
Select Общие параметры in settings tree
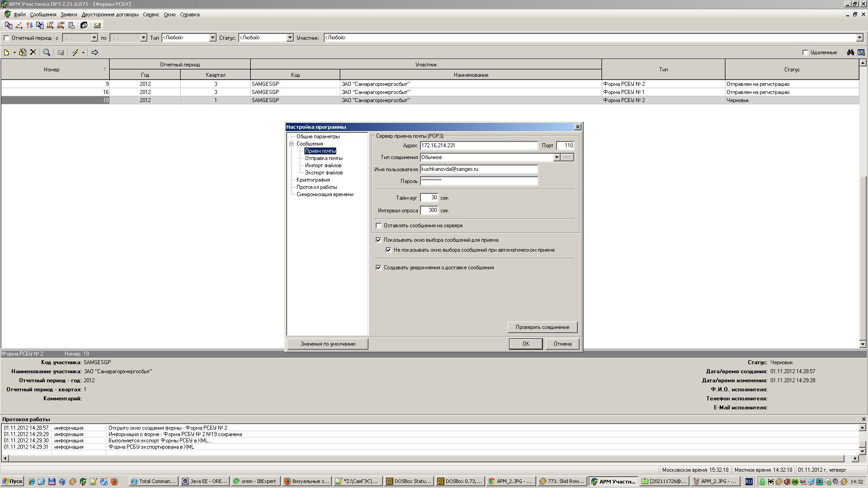click(318, 136)
